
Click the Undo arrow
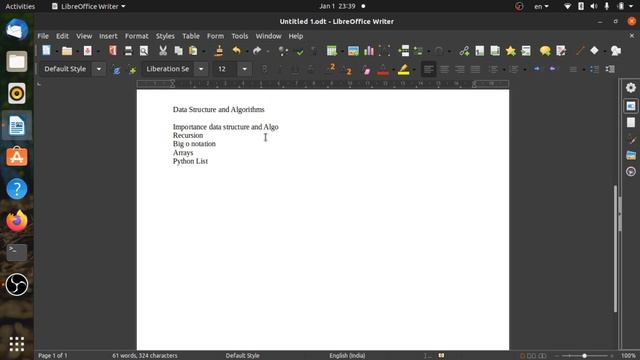(236, 51)
